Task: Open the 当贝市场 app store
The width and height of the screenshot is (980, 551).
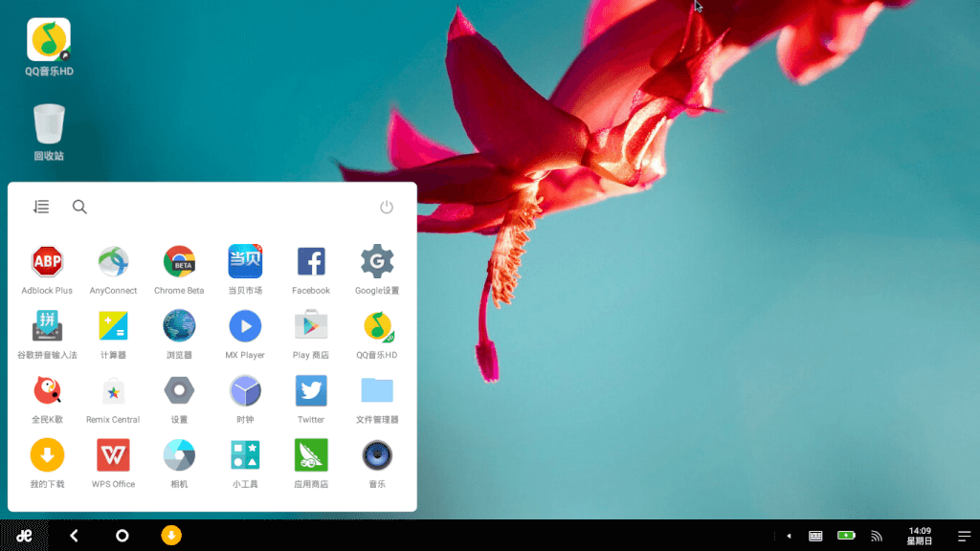Action: (245, 260)
